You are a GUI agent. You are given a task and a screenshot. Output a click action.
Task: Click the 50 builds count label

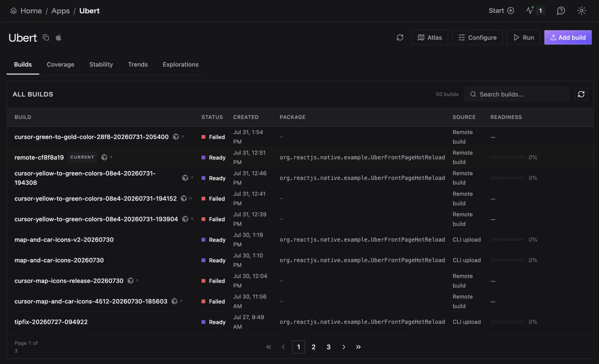point(447,94)
